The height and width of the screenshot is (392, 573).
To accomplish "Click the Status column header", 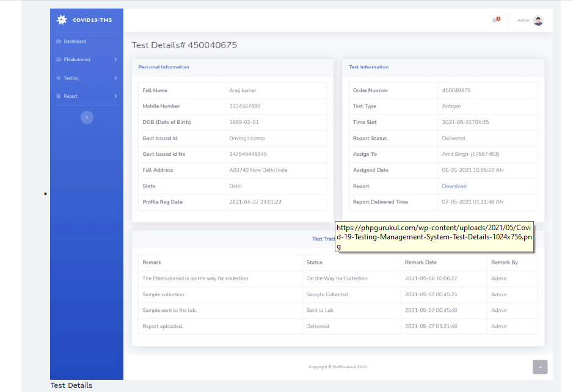I will (x=314, y=263).
